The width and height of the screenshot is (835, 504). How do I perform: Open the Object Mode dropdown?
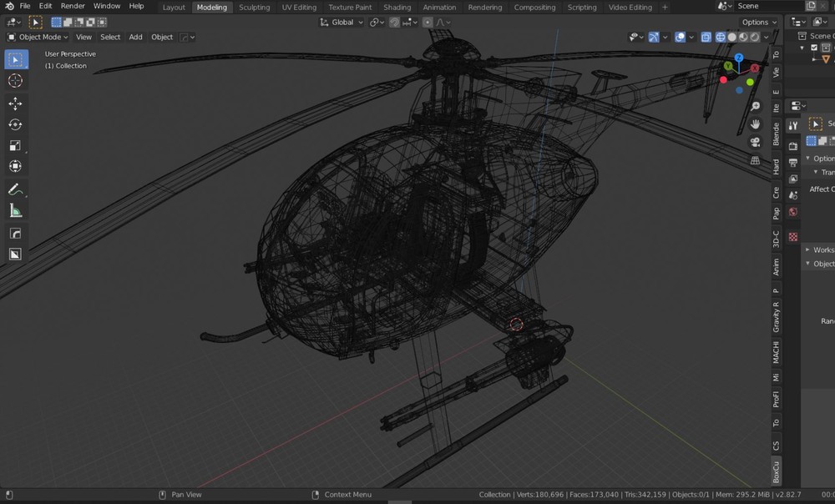[x=38, y=38]
